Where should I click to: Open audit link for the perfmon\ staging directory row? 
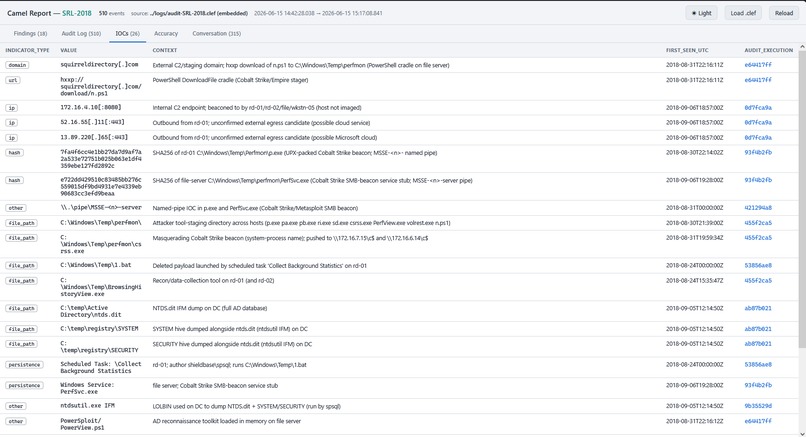758,223
